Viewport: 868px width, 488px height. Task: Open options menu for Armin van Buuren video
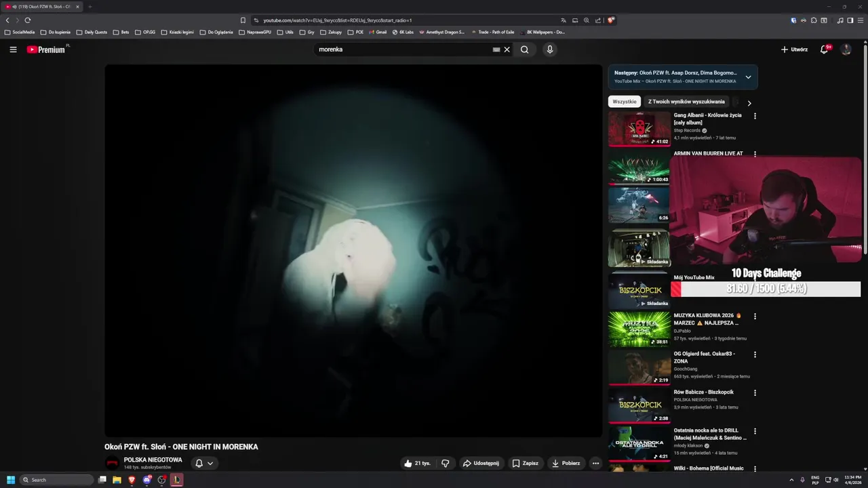click(755, 154)
